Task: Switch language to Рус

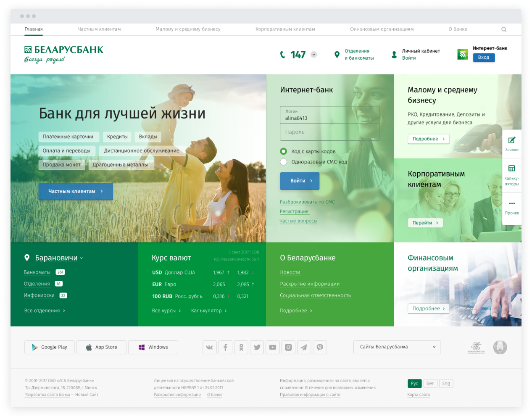Action: 414,383
